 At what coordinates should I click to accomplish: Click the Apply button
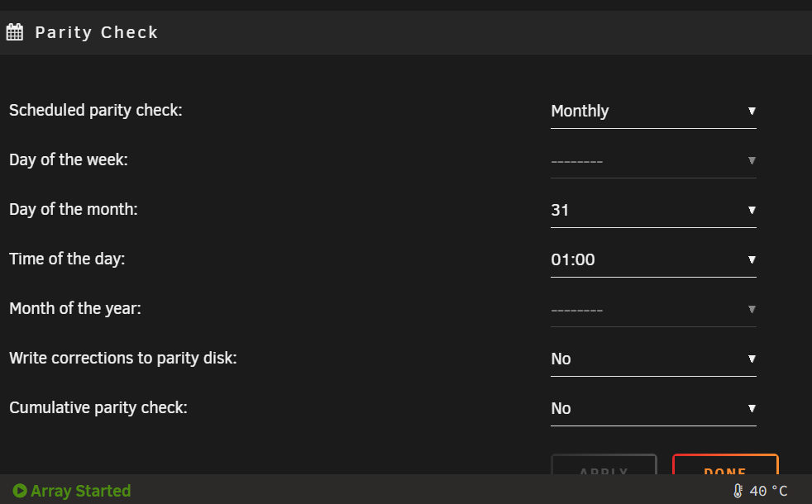click(x=604, y=464)
